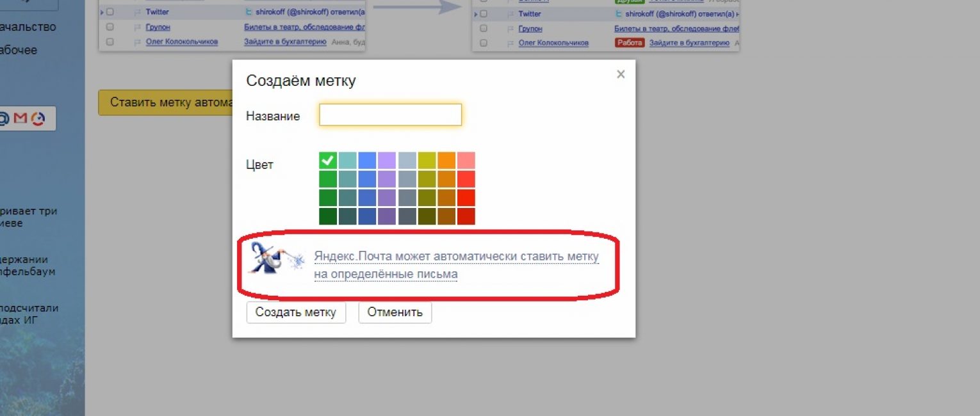
Task: Pick the light teal swatch in top row
Action: 348,161
